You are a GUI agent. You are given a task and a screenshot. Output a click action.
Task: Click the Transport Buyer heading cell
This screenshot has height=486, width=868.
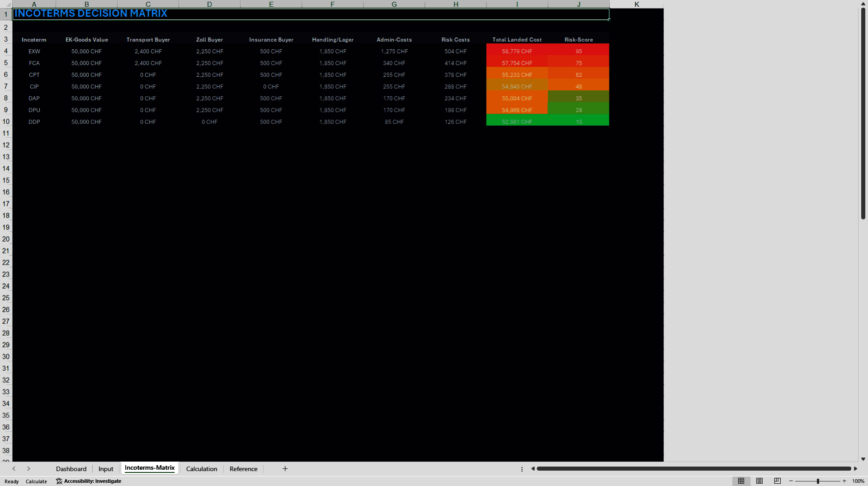pos(148,40)
